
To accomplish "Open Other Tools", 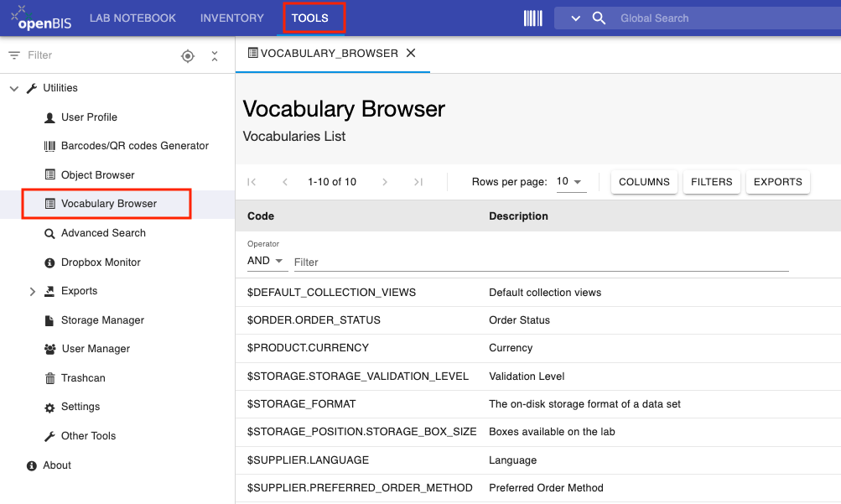I will pos(89,436).
